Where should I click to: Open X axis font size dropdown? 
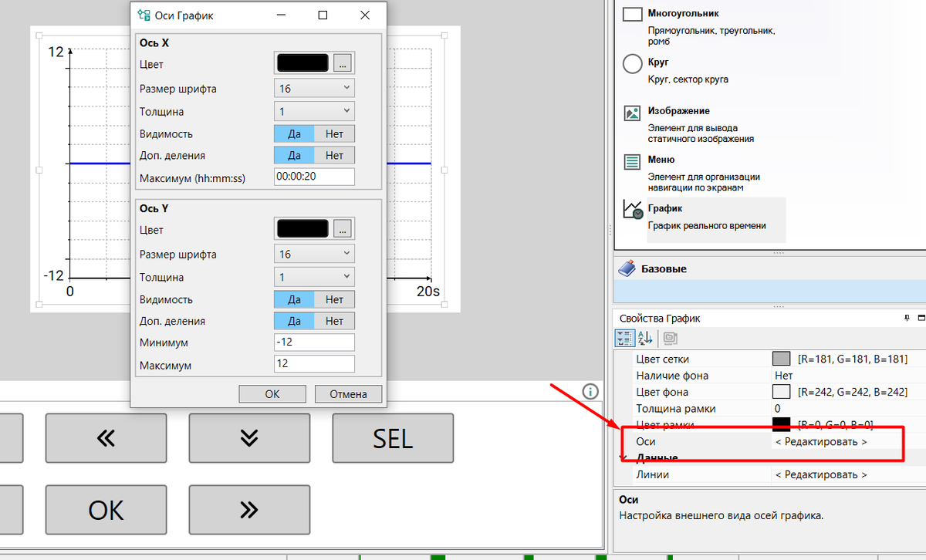tap(314, 89)
